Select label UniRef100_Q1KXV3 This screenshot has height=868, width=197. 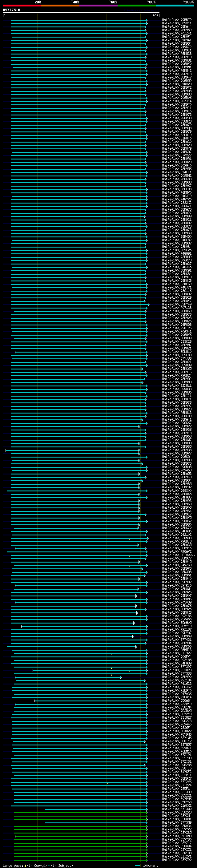click(x=177, y=84)
